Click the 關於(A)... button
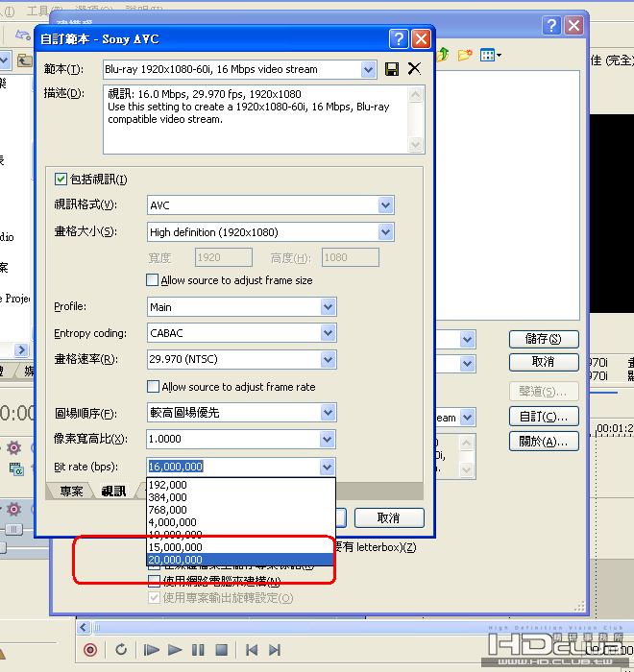The width and height of the screenshot is (634, 672). pos(544,442)
